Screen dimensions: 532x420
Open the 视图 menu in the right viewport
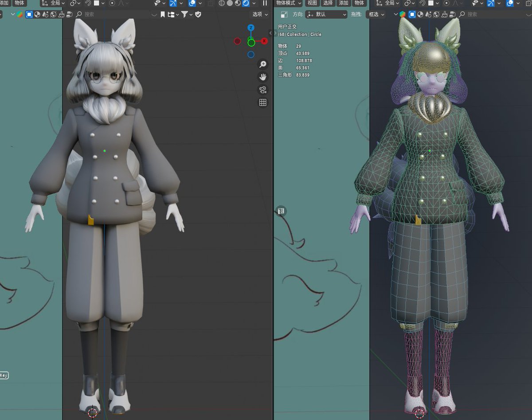pyautogui.click(x=313, y=4)
